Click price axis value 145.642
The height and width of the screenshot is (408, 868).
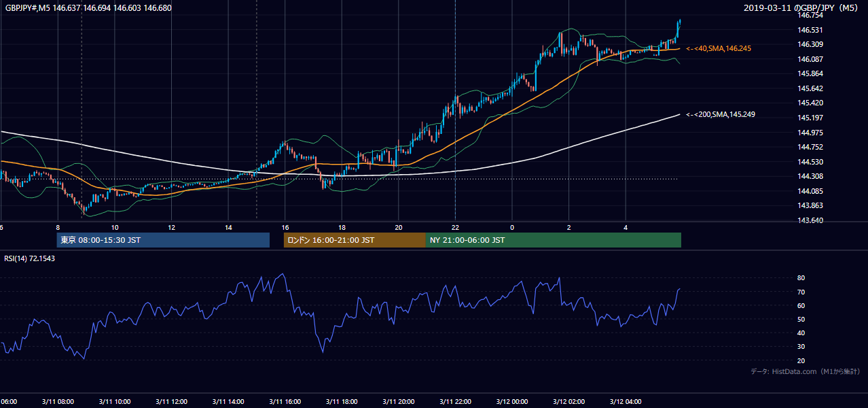coord(810,88)
